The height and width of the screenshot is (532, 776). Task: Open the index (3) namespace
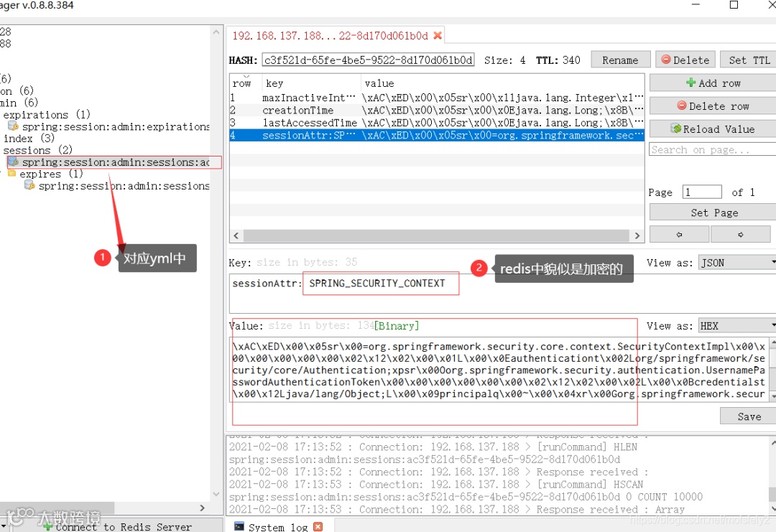click(29, 139)
